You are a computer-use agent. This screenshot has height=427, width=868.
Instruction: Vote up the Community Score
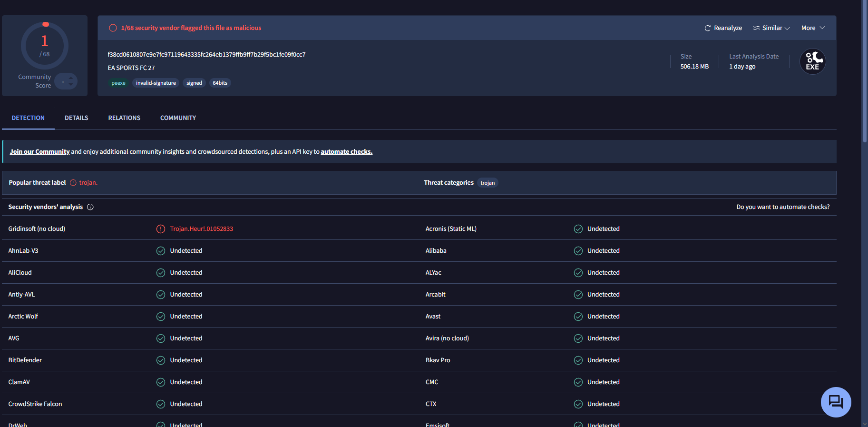pyautogui.click(x=71, y=78)
